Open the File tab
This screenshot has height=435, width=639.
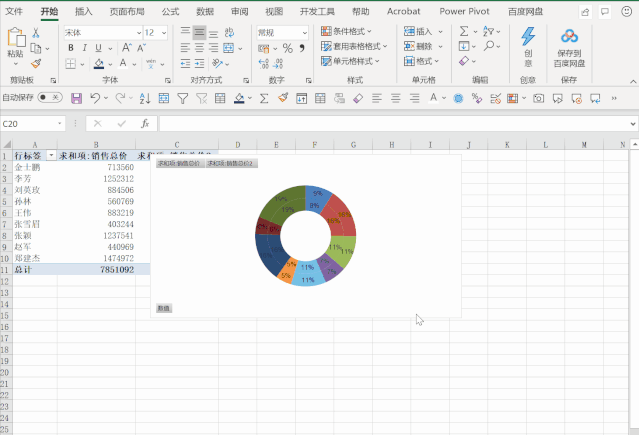[x=14, y=11]
